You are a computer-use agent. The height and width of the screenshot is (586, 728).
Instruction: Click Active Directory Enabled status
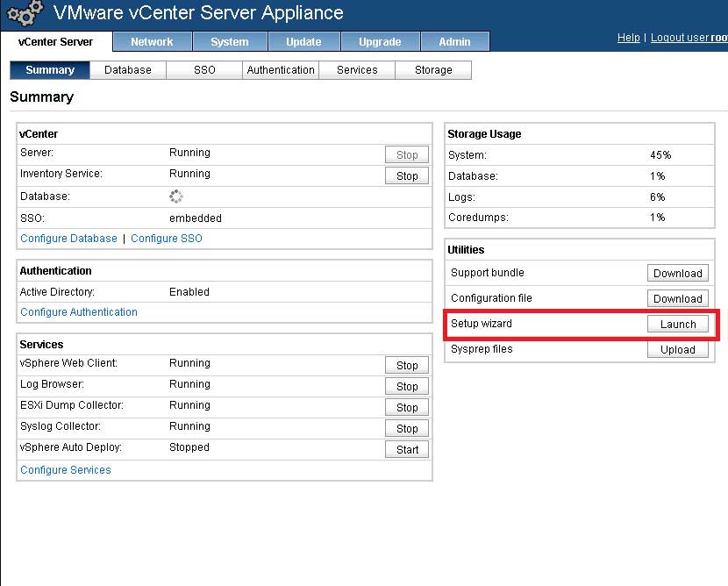[189, 291]
